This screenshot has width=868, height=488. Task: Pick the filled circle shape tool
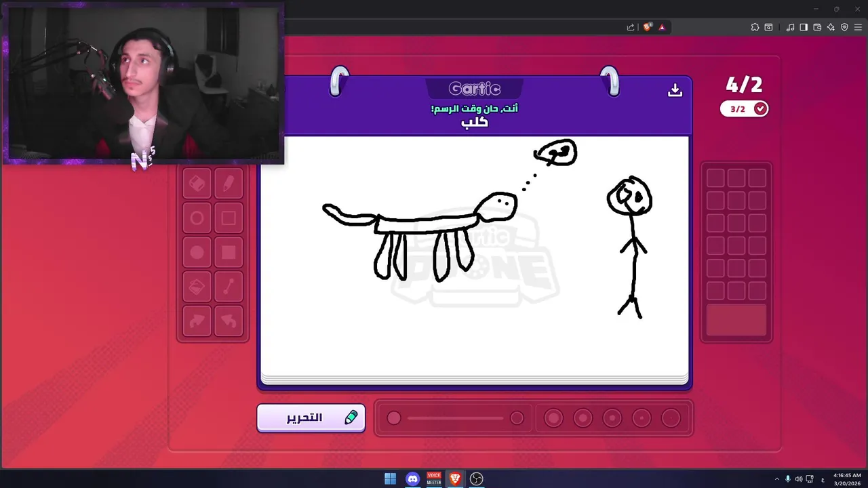pyautogui.click(x=197, y=253)
